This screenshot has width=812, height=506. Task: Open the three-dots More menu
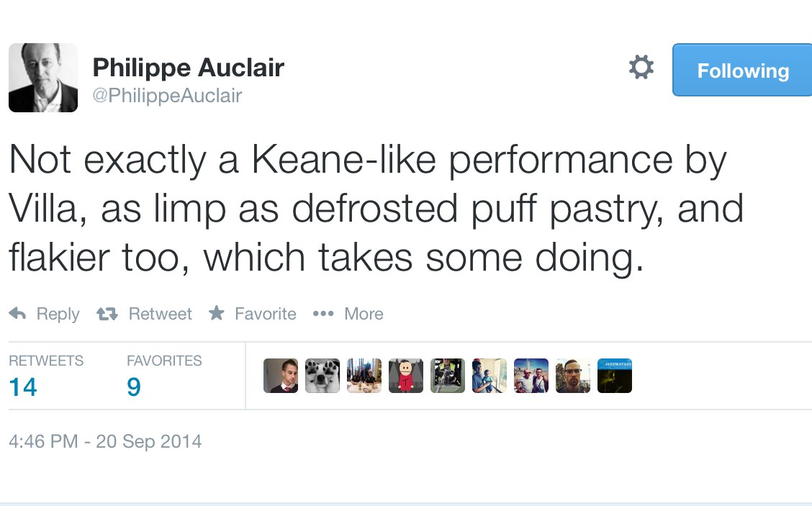323,314
